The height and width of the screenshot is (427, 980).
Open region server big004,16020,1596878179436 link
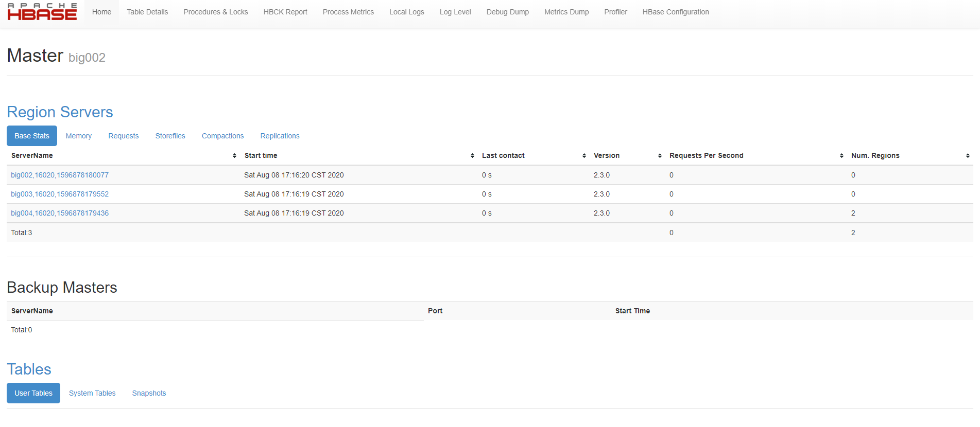click(x=60, y=213)
